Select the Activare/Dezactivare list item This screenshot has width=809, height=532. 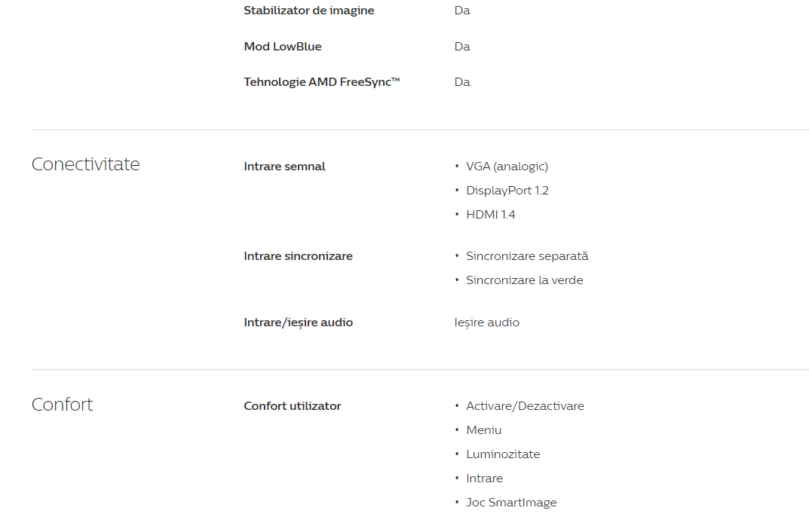[525, 406]
